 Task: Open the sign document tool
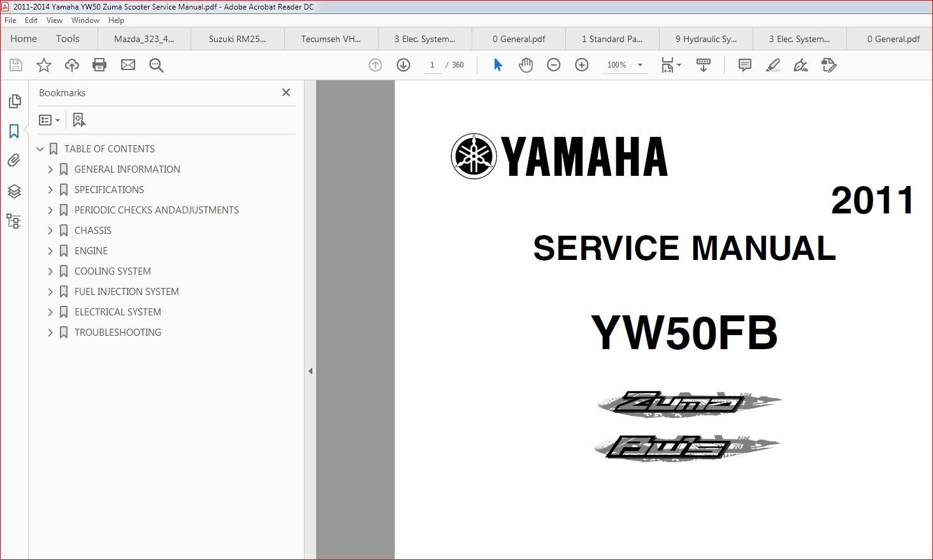[800, 65]
